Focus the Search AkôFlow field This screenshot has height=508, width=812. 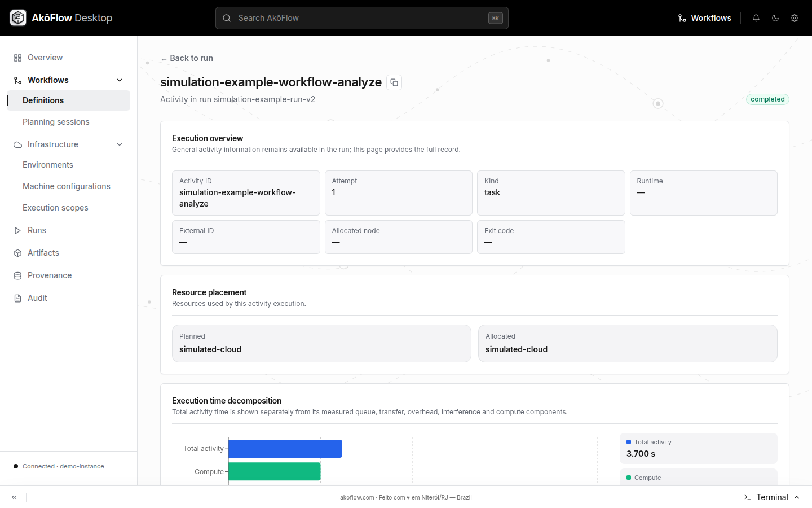pyautogui.click(x=361, y=18)
